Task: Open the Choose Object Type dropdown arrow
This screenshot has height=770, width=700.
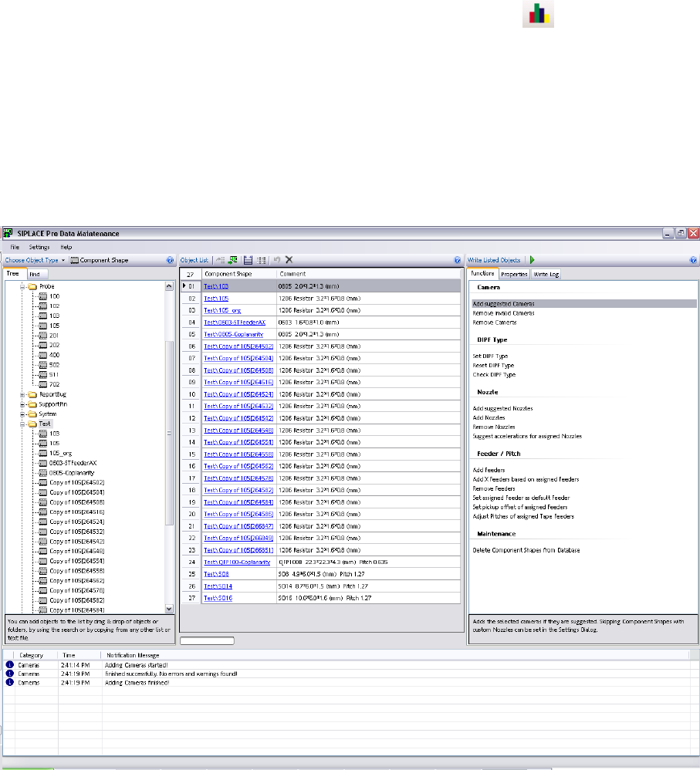Action: [63, 260]
